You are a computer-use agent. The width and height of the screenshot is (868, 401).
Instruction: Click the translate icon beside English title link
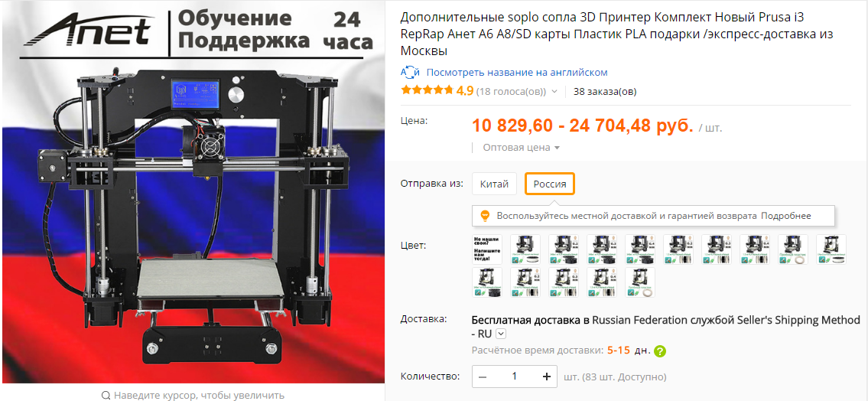click(x=410, y=73)
